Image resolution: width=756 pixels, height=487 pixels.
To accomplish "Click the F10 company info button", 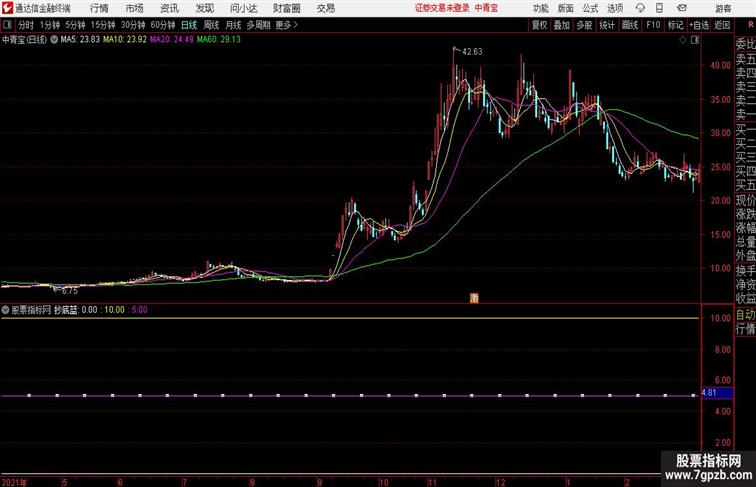I will [x=653, y=25].
